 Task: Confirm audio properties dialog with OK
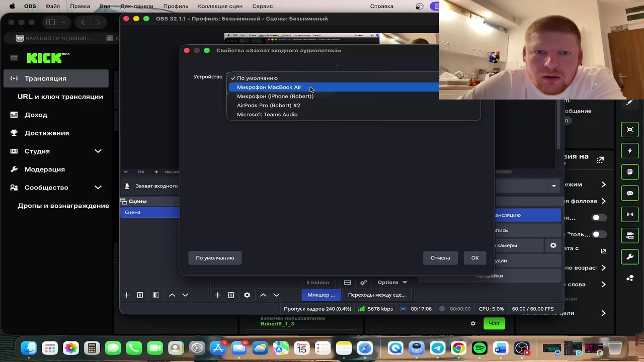pos(475,258)
